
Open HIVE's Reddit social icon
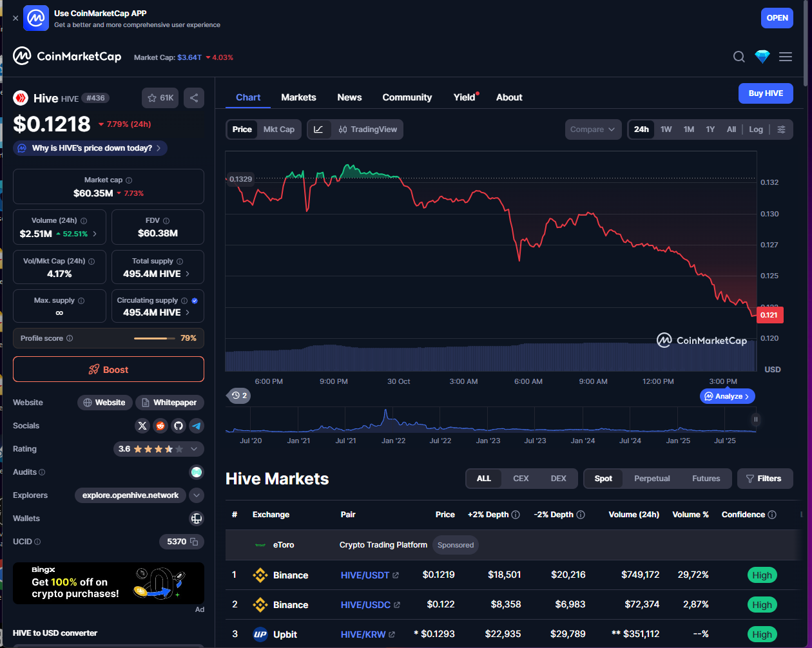[x=160, y=426]
